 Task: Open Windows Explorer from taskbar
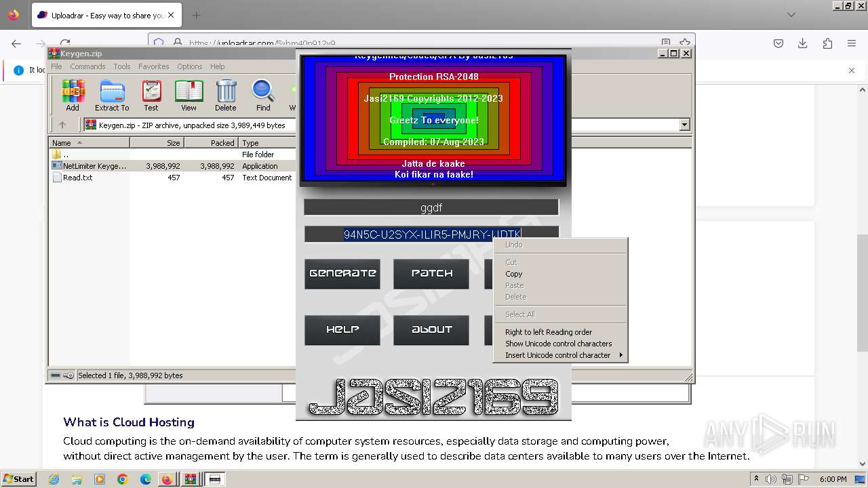click(x=77, y=479)
